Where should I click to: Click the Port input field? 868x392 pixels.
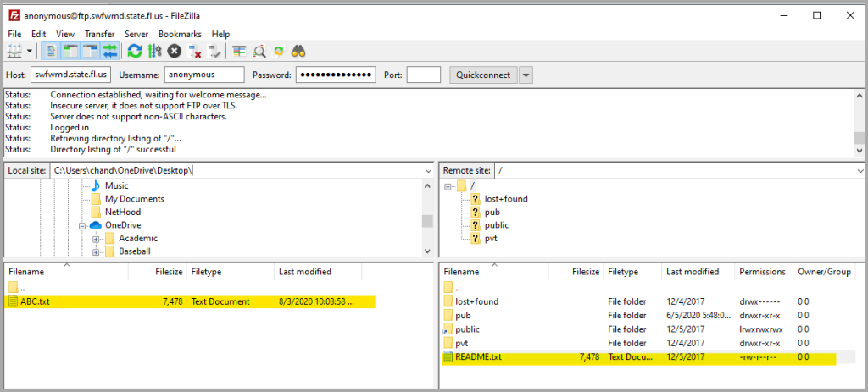pyautogui.click(x=423, y=75)
